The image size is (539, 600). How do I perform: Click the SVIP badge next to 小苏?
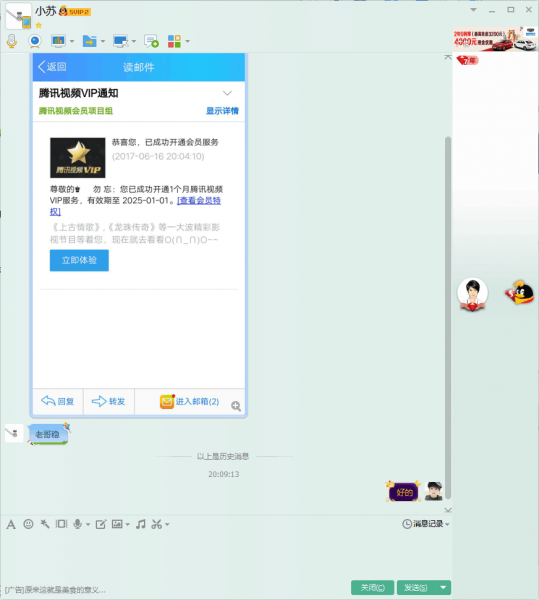(x=75, y=11)
